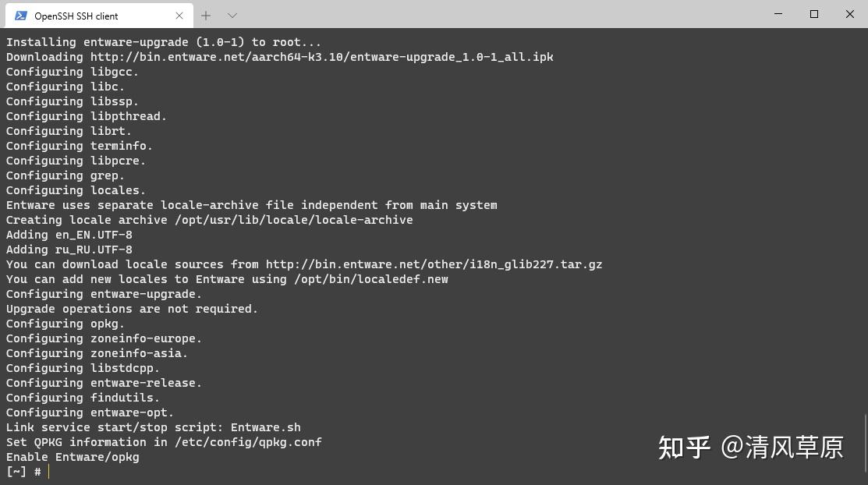Viewport: 868px width, 485px height.
Task: Click the cursor at the [~] # prompt
Action: pos(48,472)
